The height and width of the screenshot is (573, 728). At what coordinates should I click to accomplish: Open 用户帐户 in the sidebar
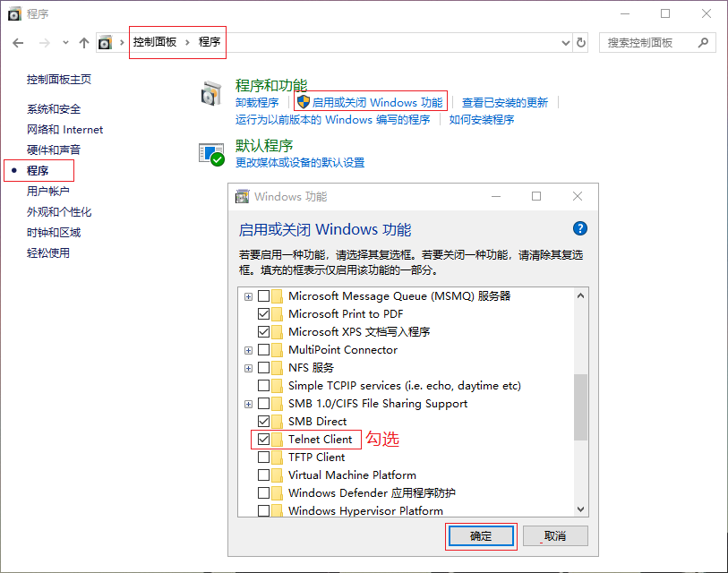click(46, 189)
